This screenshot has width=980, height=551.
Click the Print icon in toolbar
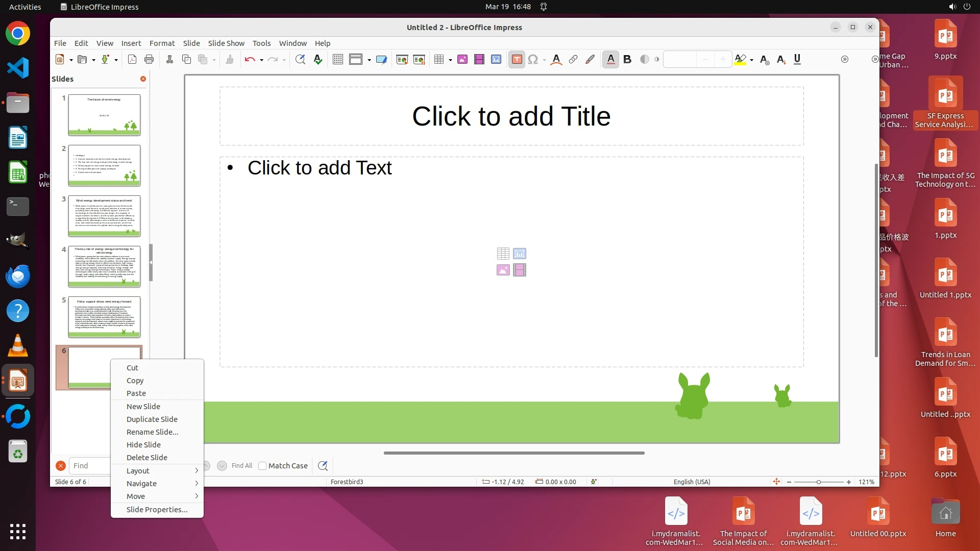tap(149, 60)
